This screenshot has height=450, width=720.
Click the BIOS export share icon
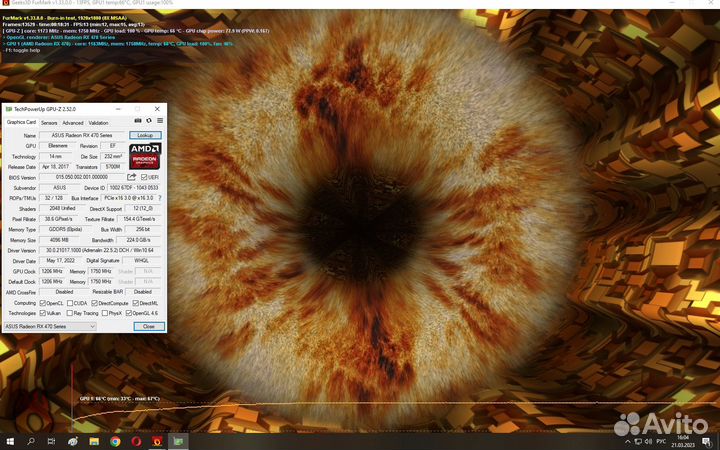click(x=131, y=177)
